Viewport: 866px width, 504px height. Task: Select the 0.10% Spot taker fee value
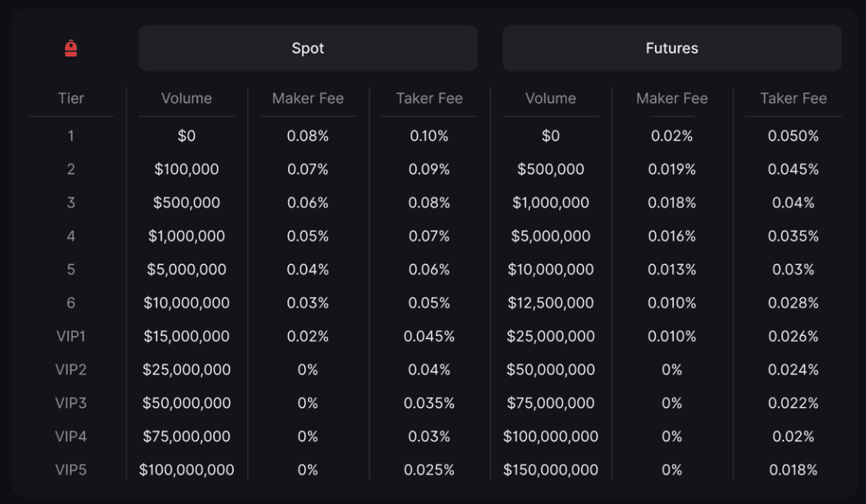429,136
